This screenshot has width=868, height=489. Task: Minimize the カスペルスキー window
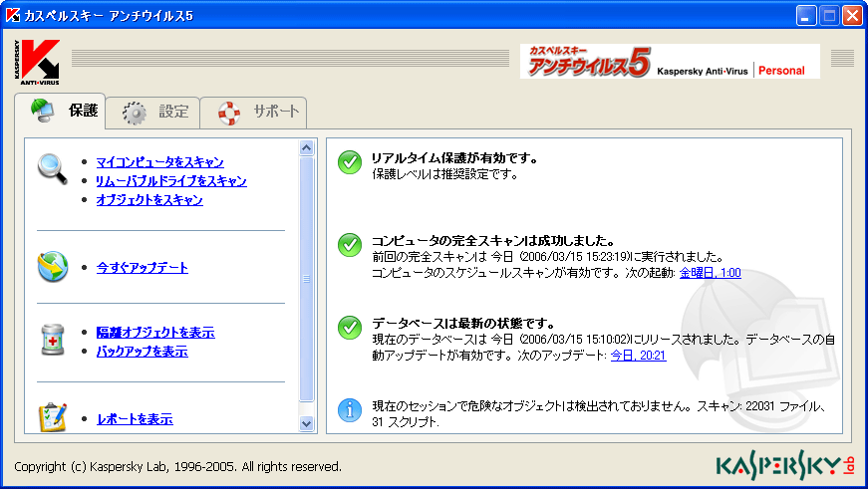806,16
